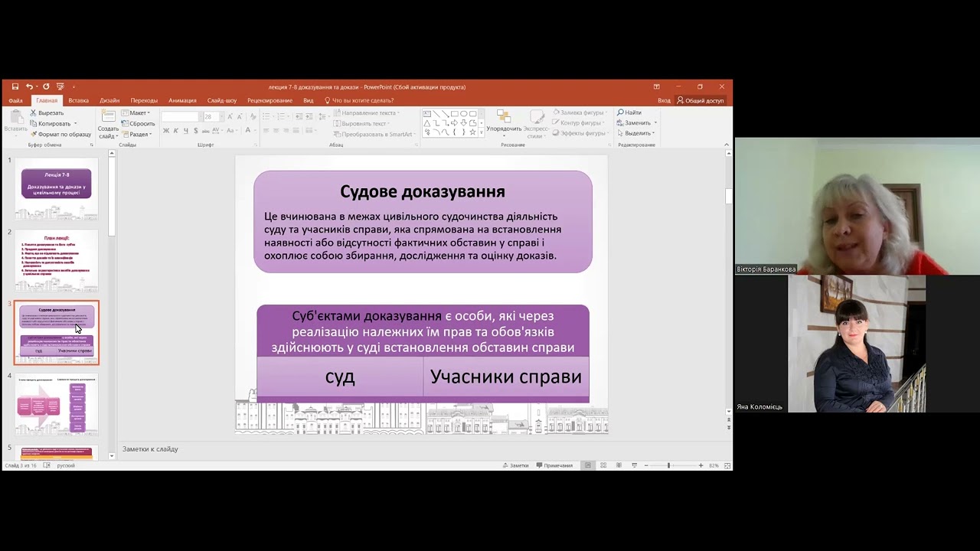This screenshot has width=980, height=551.
Task: Click the decrease font size icon
Action: 240,116
